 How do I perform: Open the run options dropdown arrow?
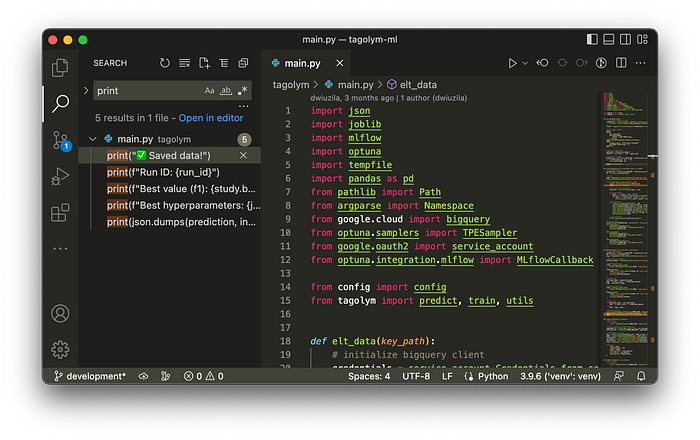(x=525, y=63)
